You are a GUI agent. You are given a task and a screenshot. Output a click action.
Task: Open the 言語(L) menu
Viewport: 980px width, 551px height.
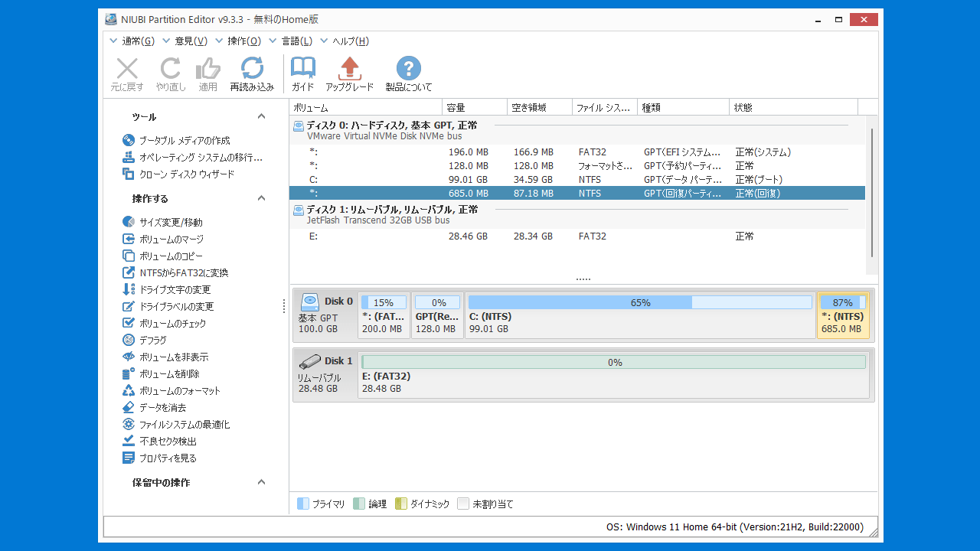(x=290, y=41)
